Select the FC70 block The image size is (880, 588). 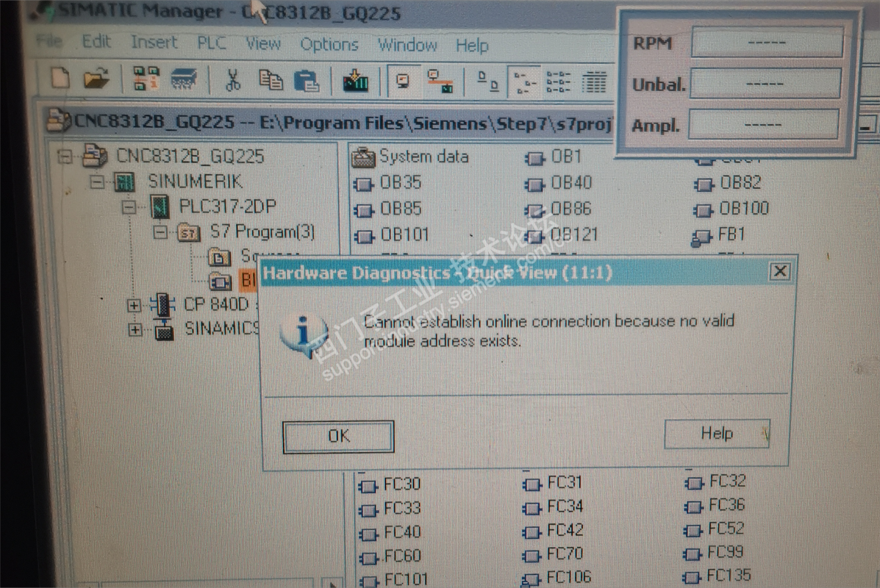coord(553,554)
